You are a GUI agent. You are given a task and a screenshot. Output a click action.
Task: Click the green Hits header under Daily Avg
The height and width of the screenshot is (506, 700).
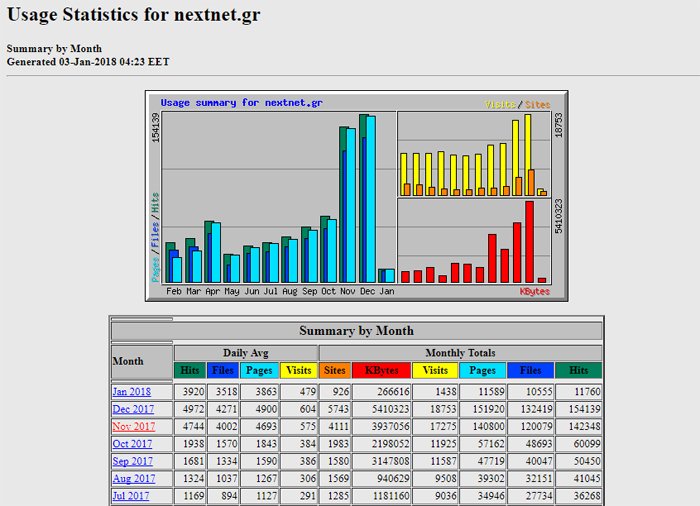click(189, 371)
